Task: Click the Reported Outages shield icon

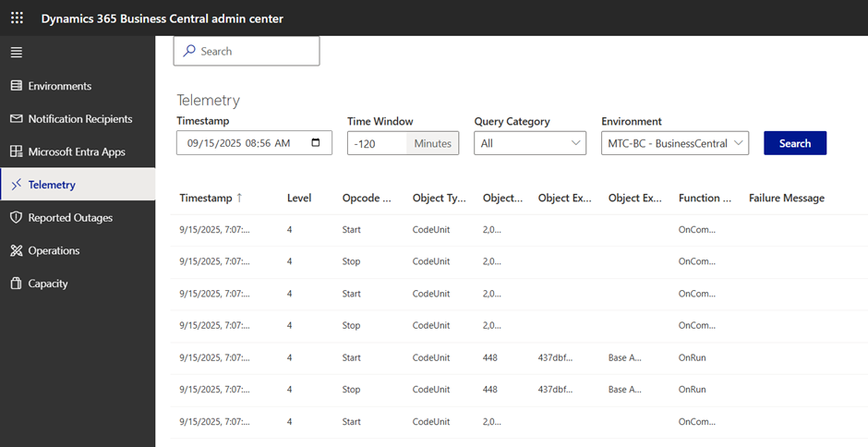Action: 16,218
